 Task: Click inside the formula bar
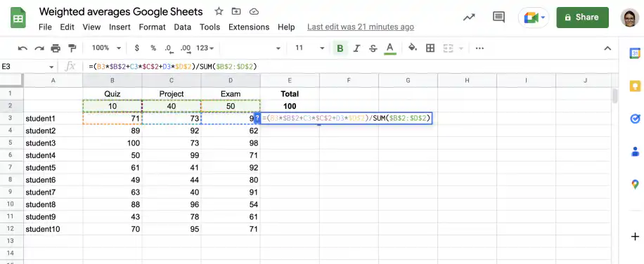point(349,67)
